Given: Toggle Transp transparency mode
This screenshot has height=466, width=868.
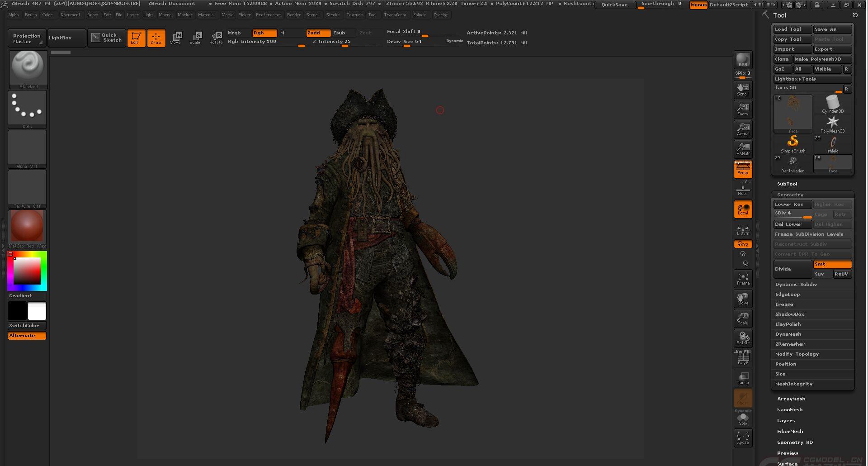Looking at the screenshot, I should [x=743, y=378].
